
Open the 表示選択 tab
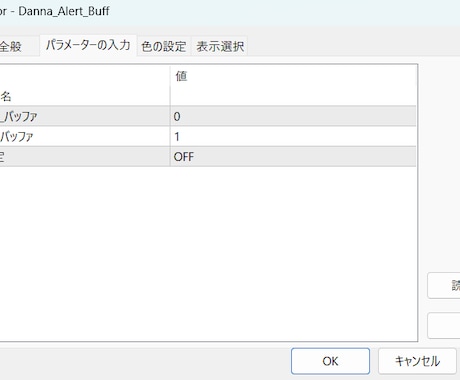220,46
